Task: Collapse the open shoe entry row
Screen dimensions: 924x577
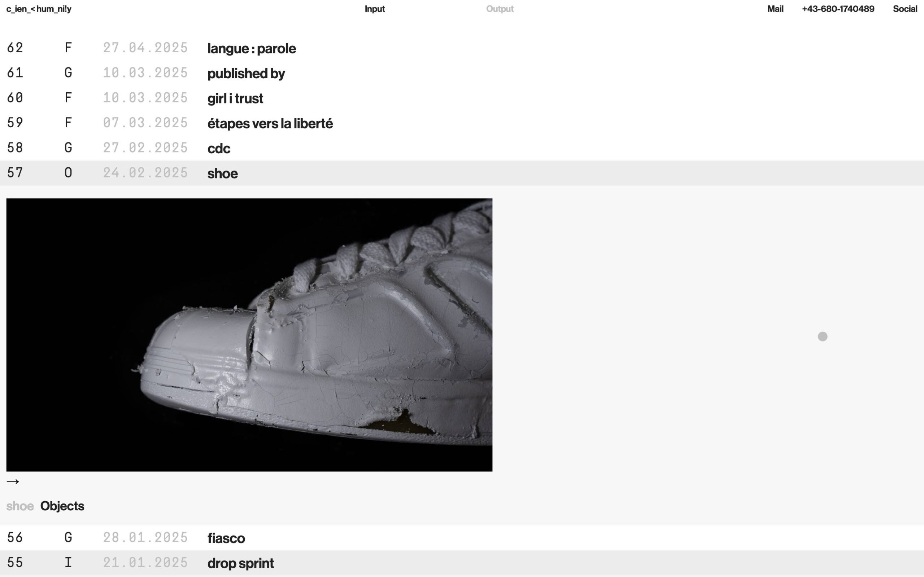Action: [222, 173]
